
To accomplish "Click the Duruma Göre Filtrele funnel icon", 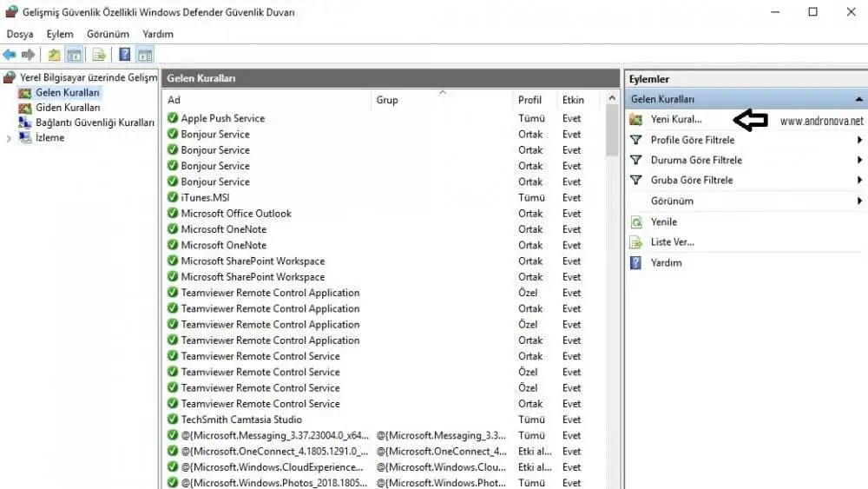I will pyautogui.click(x=636, y=160).
